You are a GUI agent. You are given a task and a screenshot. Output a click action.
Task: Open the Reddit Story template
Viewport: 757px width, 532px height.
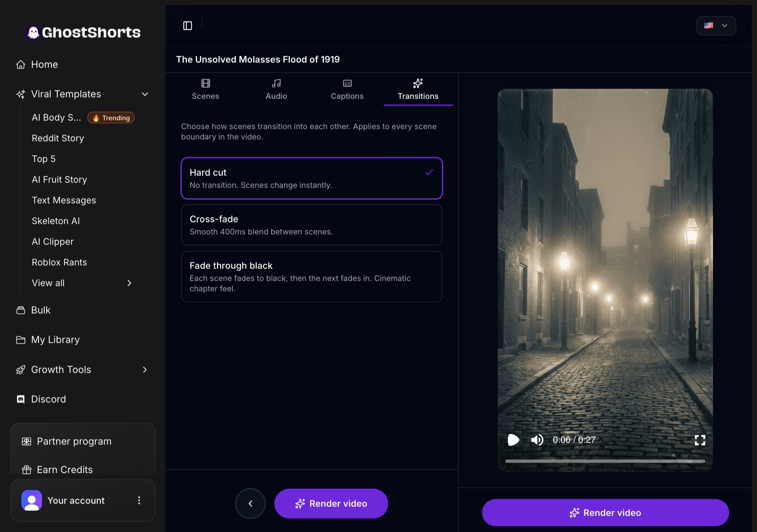click(58, 138)
